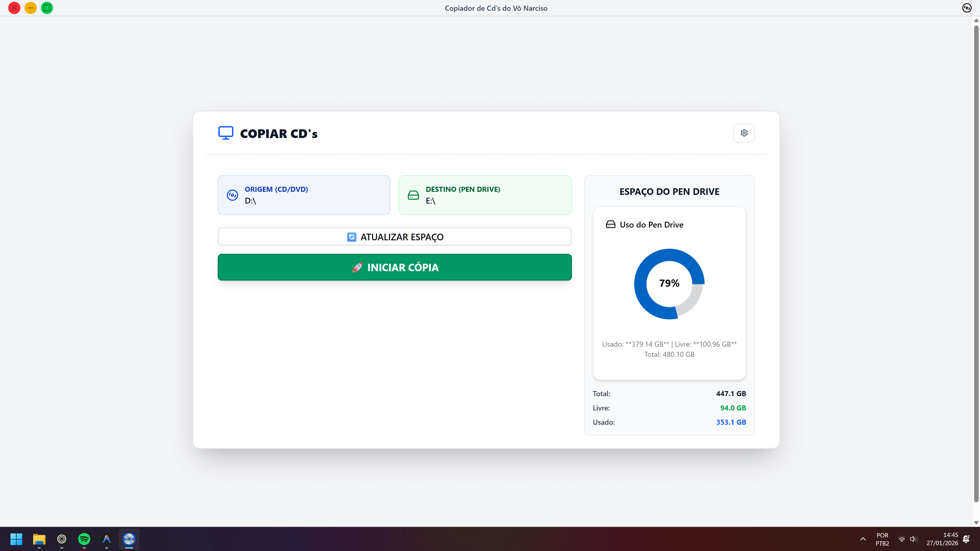This screenshot has height=551, width=980.
Task: Click the monitor icon beside COPIAR CD's
Action: coord(226,133)
